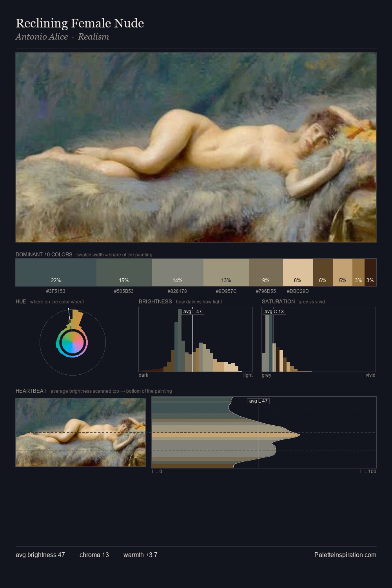Click the Realism style label
Viewport: 392px width, 588px height.
[93, 36]
